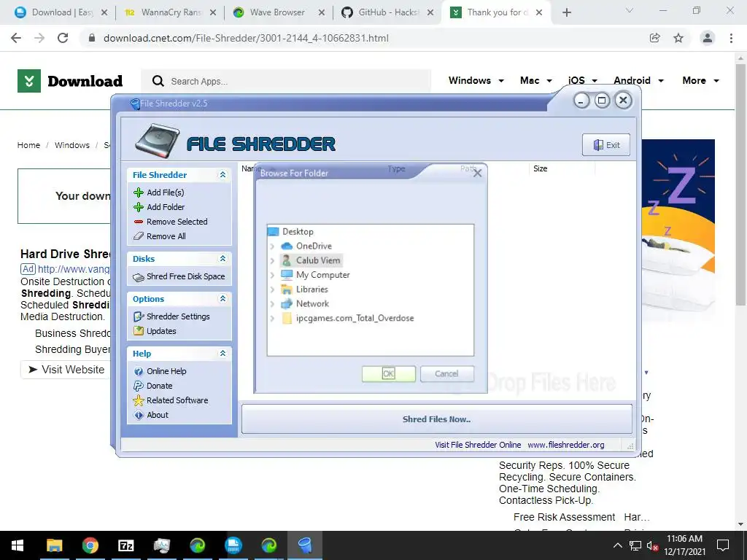
Task: Open File Explorer from the taskbar
Action: tap(54, 545)
